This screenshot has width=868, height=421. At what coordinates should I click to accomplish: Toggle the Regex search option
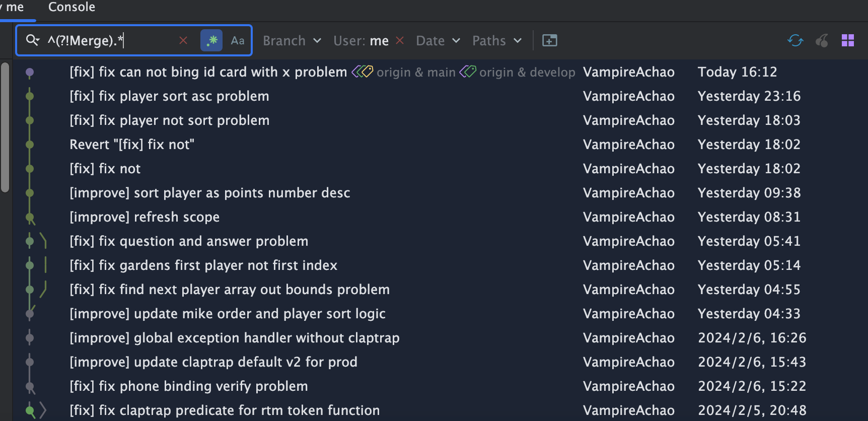[x=211, y=40]
